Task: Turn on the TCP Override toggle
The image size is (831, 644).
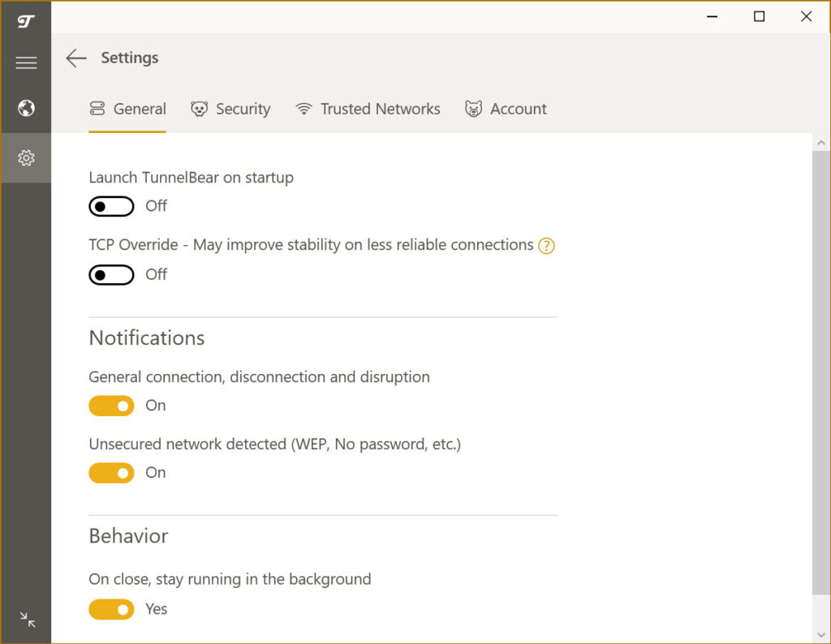Action: pos(111,275)
